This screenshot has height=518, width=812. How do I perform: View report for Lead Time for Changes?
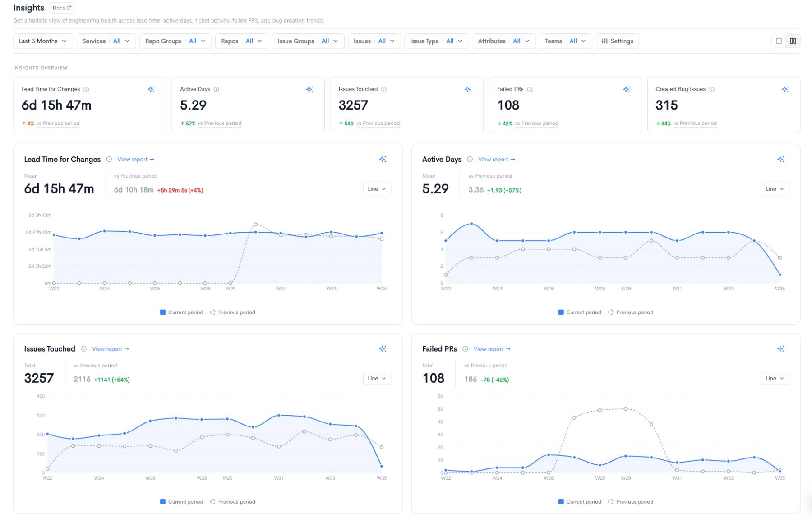pyautogui.click(x=136, y=159)
